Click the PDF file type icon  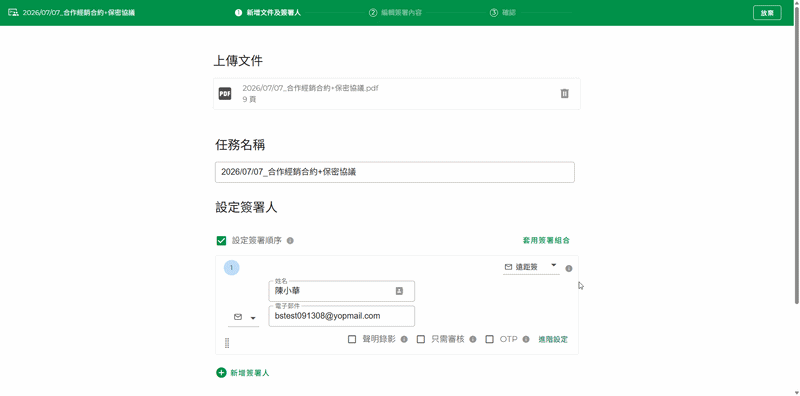(x=225, y=94)
